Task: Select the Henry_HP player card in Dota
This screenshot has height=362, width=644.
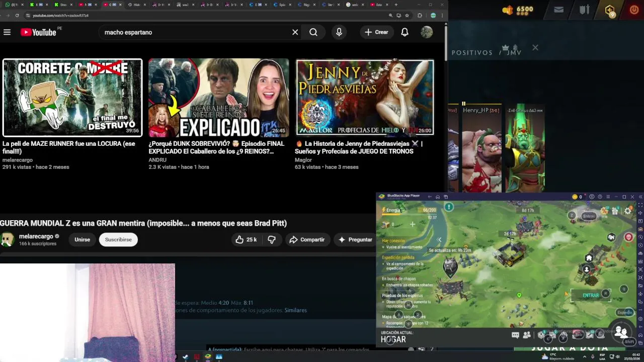Action: [481, 149]
